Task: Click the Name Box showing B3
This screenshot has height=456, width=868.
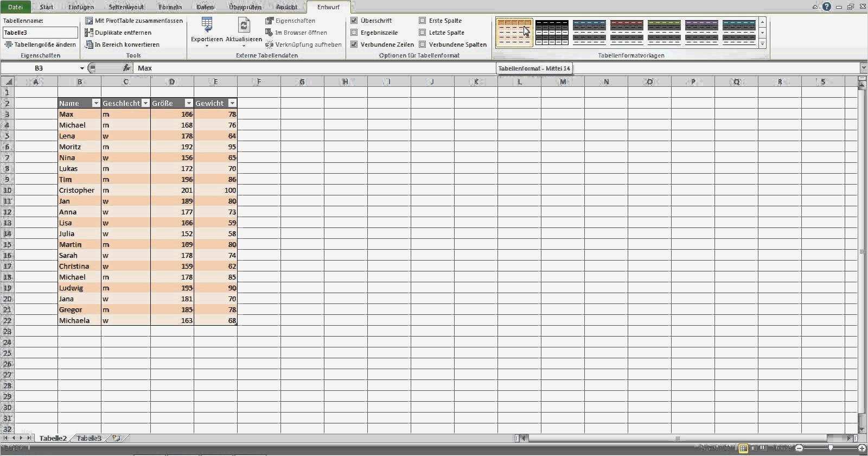Action: pyautogui.click(x=39, y=68)
